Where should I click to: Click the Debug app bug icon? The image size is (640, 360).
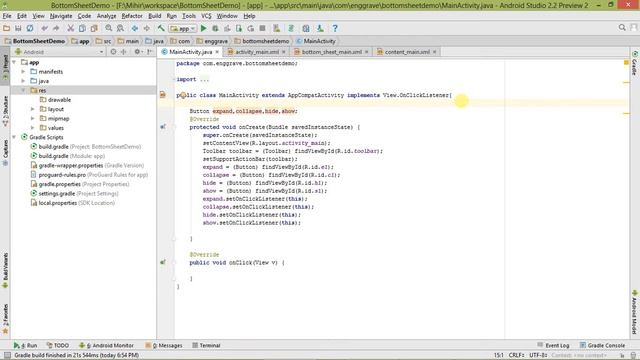click(215, 28)
